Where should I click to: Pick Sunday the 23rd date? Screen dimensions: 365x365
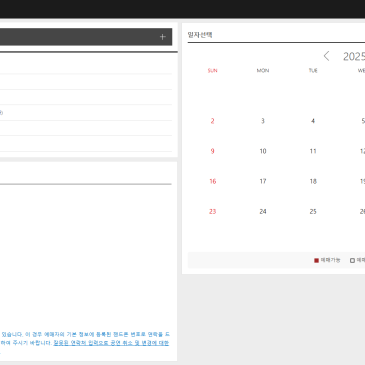click(213, 212)
